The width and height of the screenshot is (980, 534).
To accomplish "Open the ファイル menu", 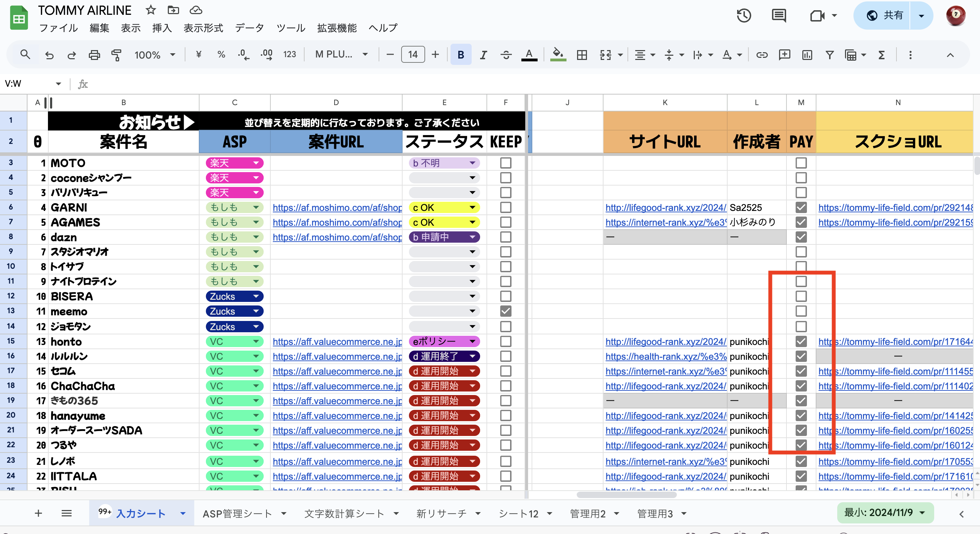I will tap(59, 28).
